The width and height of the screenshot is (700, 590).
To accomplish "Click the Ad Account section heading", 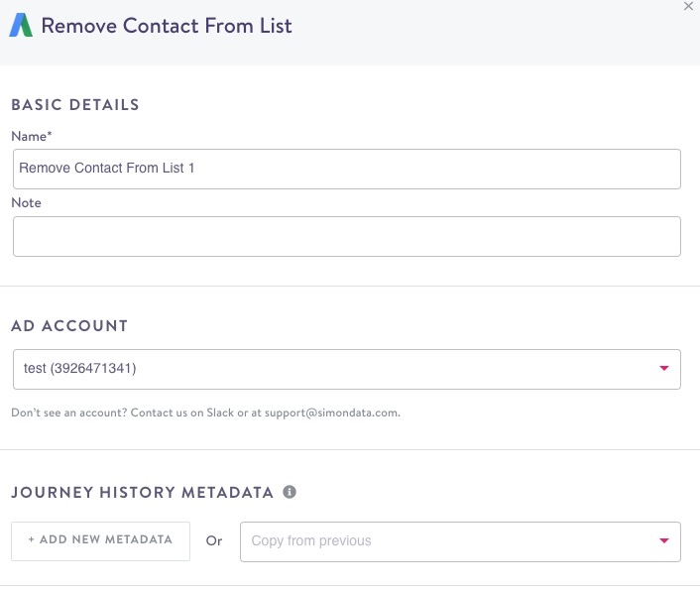I will (69, 325).
